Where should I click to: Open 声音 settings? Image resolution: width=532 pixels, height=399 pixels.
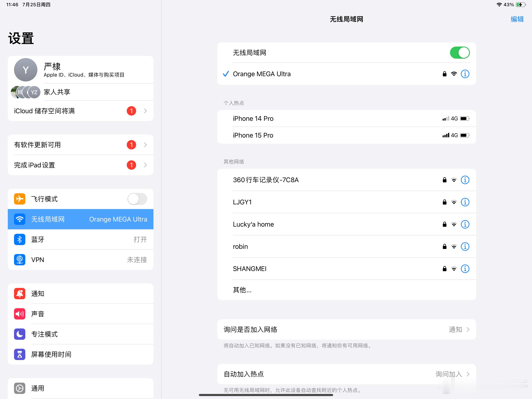(x=81, y=314)
